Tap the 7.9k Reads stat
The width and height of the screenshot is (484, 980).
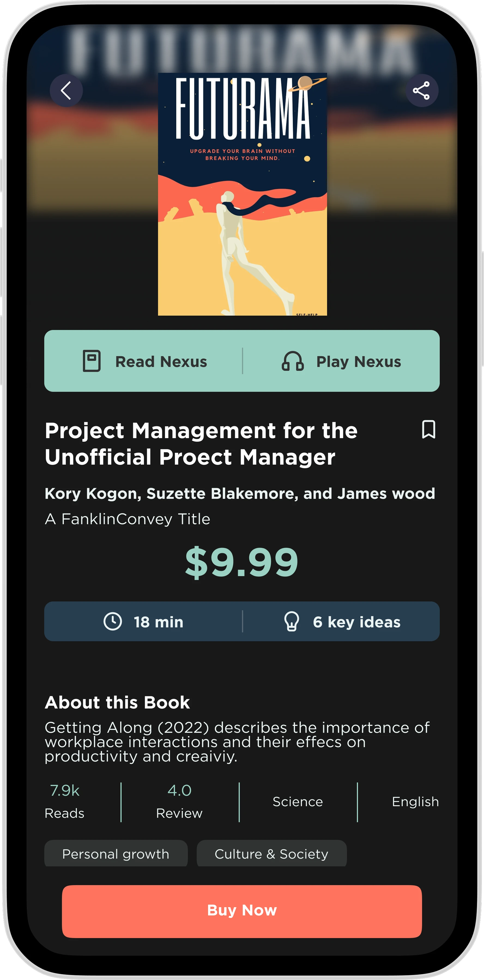point(65,802)
